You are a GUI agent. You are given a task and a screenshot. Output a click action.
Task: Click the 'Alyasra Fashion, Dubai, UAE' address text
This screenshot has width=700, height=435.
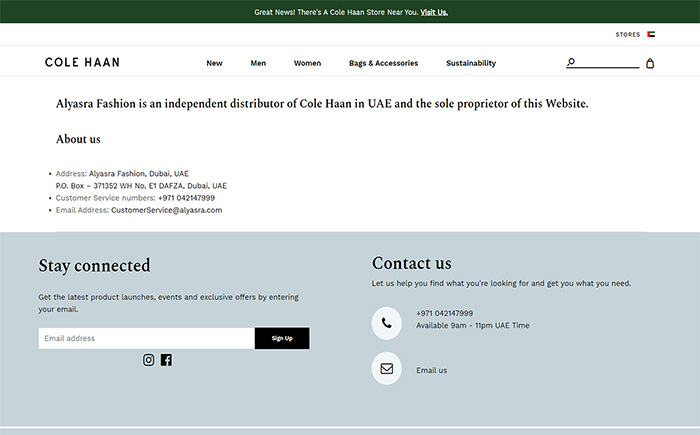pos(138,173)
